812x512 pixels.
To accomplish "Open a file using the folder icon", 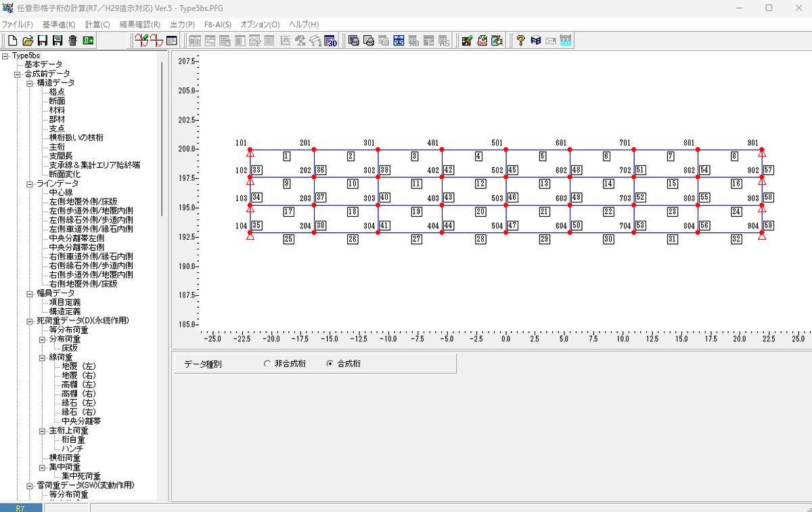I will click(28, 41).
